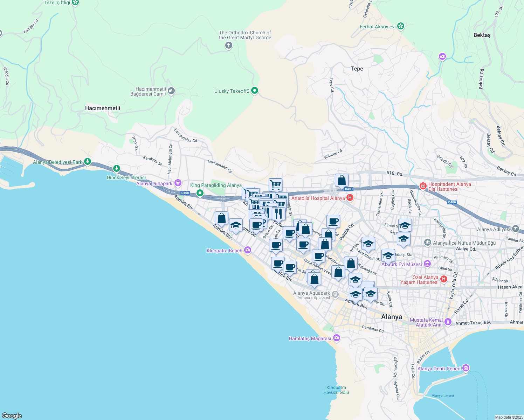Select the Ulusky Takeoff2 green pin
Viewport: 524px width, 420px height.
255,91
